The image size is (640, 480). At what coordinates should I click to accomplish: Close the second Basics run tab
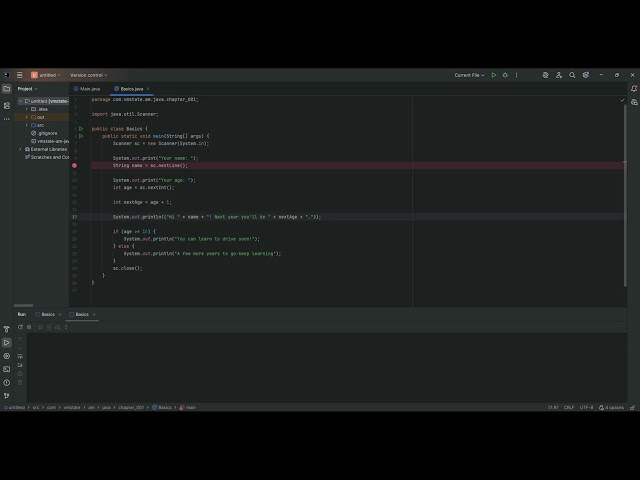94,314
